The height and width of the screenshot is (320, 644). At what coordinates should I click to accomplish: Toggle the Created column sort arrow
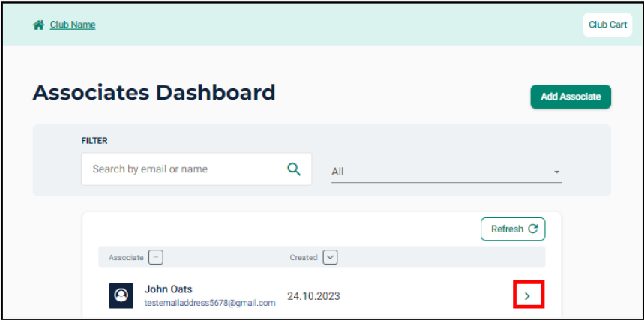click(330, 257)
